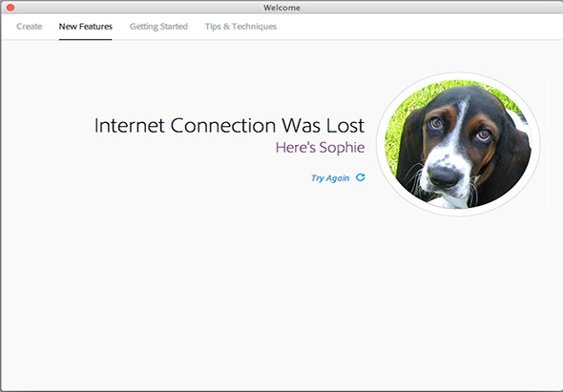
Task: Switch to the Create tab
Action: pos(29,27)
